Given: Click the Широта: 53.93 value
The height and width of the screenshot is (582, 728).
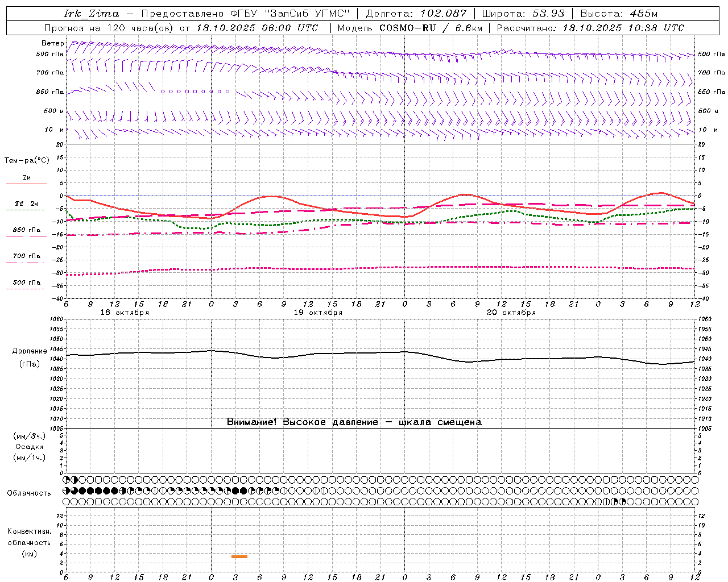Looking at the screenshot, I should [x=523, y=13].
